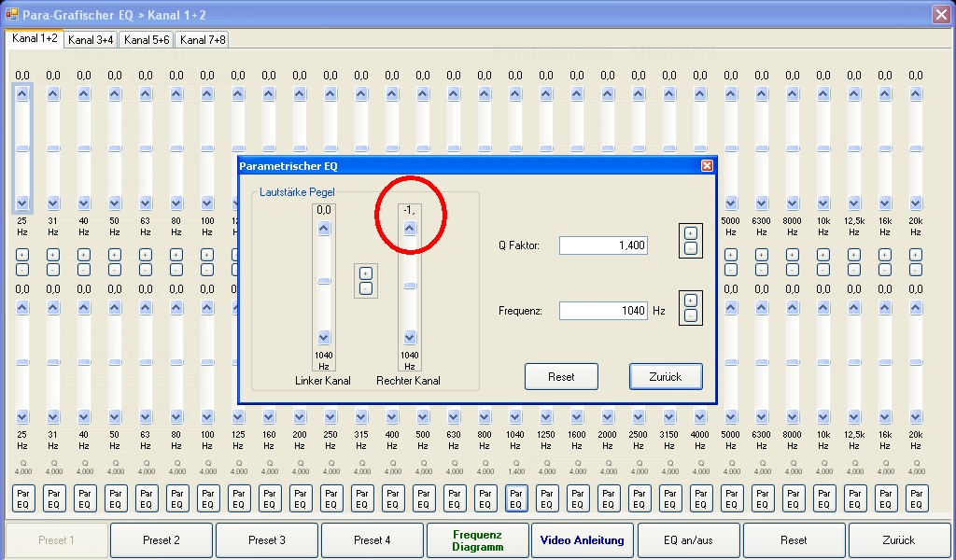This screenshot has height=560, width=956.
Task: Click down arrow of lower-row 2500 Hz slider
Action: pos(639,417)
